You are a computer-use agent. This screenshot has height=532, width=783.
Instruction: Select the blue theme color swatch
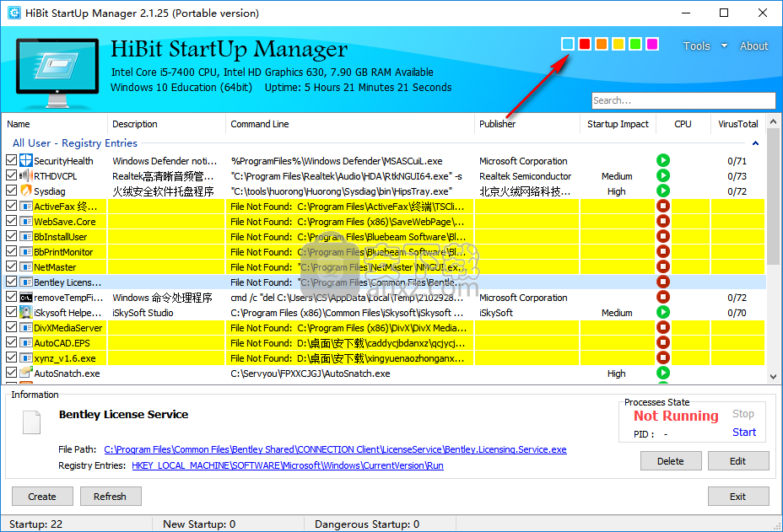click(x=567, y=44)
